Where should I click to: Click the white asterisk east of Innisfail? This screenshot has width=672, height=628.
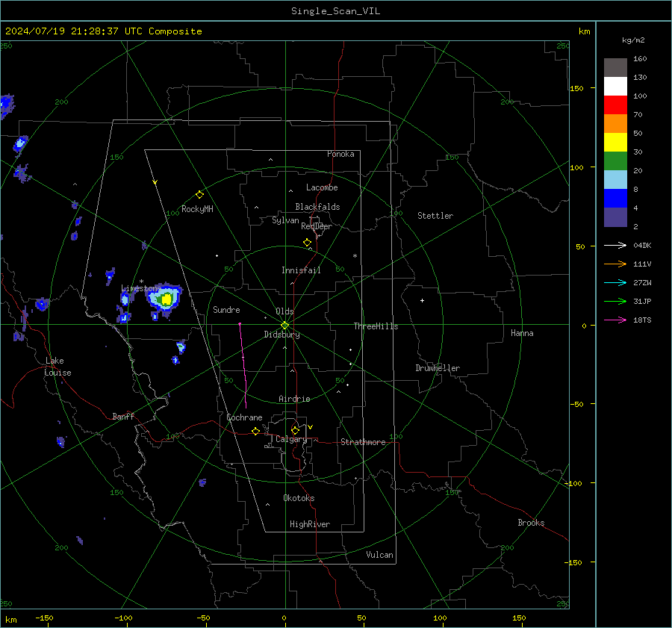[355, 256]
